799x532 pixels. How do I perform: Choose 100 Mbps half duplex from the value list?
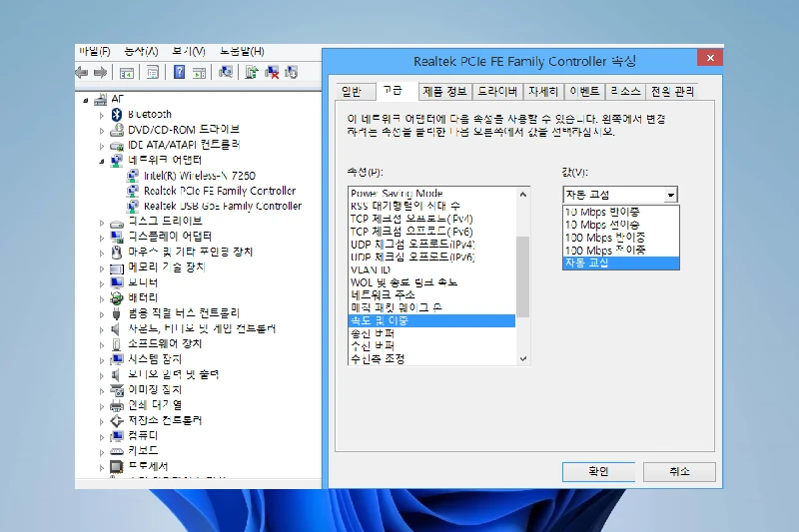click(x=620, y=238)
